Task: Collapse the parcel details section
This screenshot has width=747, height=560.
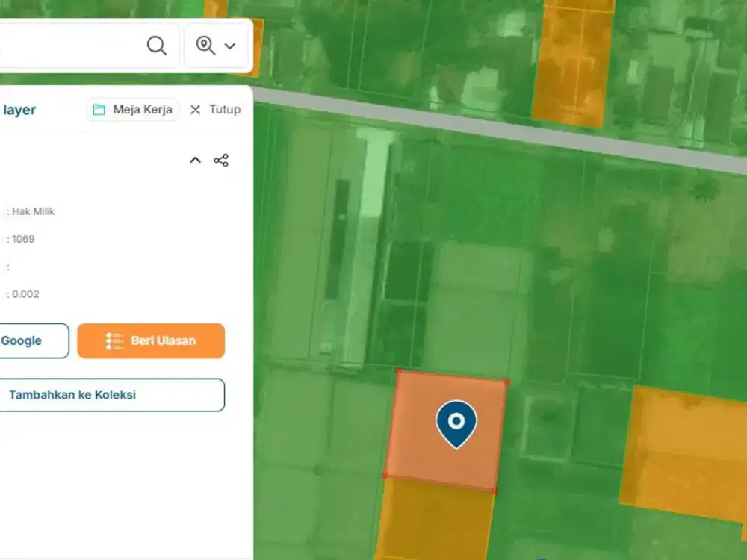Action: 195,160
